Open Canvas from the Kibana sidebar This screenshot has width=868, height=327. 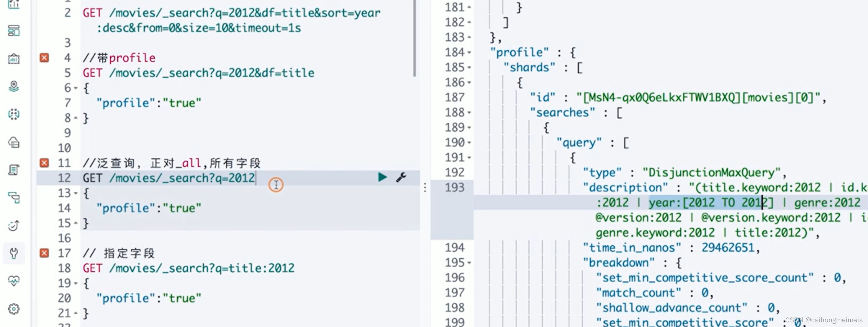[14, 59]
